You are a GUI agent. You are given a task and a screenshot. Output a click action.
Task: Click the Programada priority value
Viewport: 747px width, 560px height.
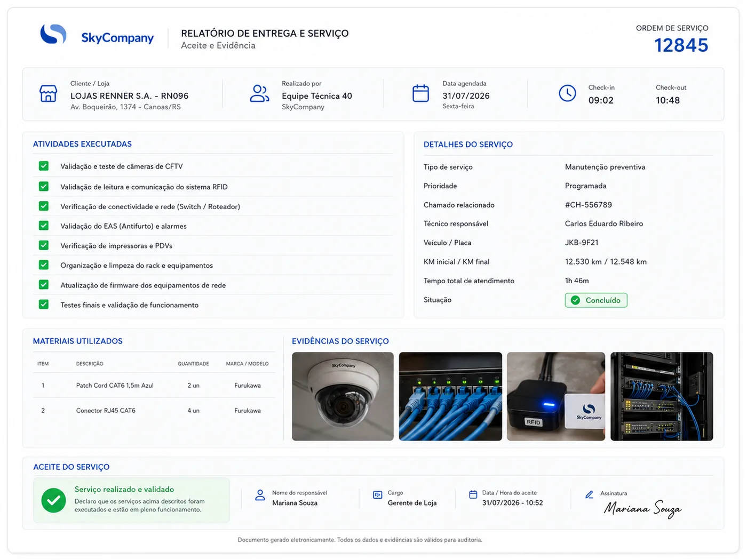(x=586, y=186)
